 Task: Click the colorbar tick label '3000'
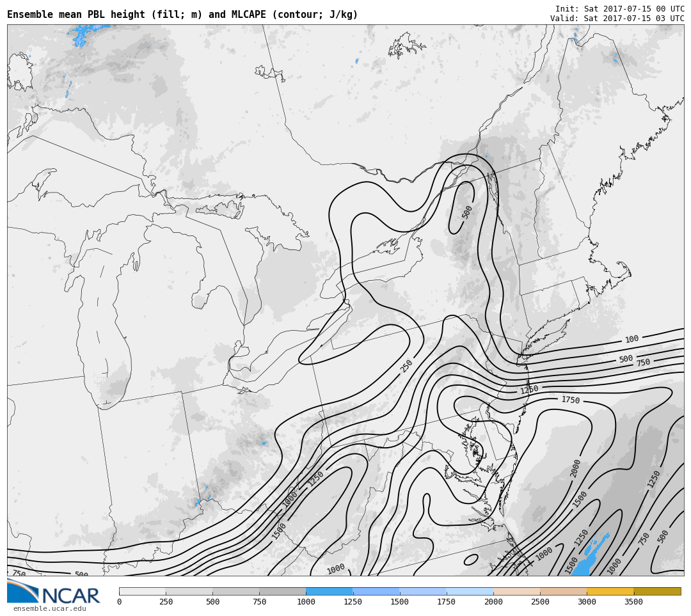(x=587, y=602)
